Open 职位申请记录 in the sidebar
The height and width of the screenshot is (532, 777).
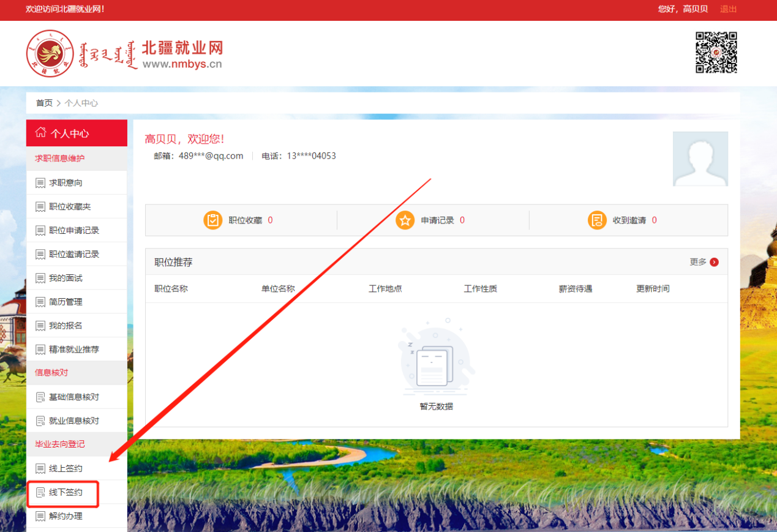click(74, 231)
